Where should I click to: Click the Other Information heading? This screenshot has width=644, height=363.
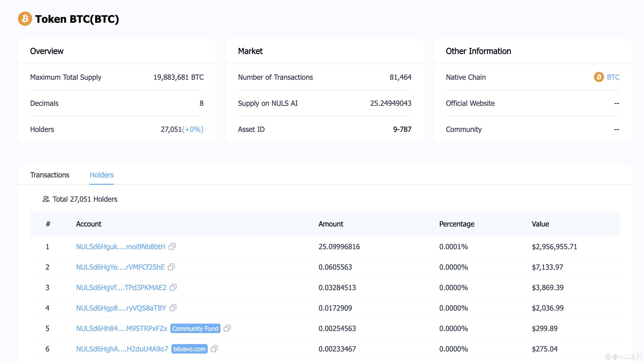pos(478,51)
